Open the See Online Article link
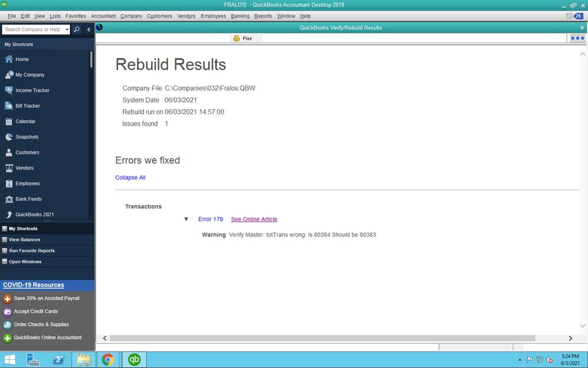Viewport: 588px width, 368px height. [x=254, y=219]
